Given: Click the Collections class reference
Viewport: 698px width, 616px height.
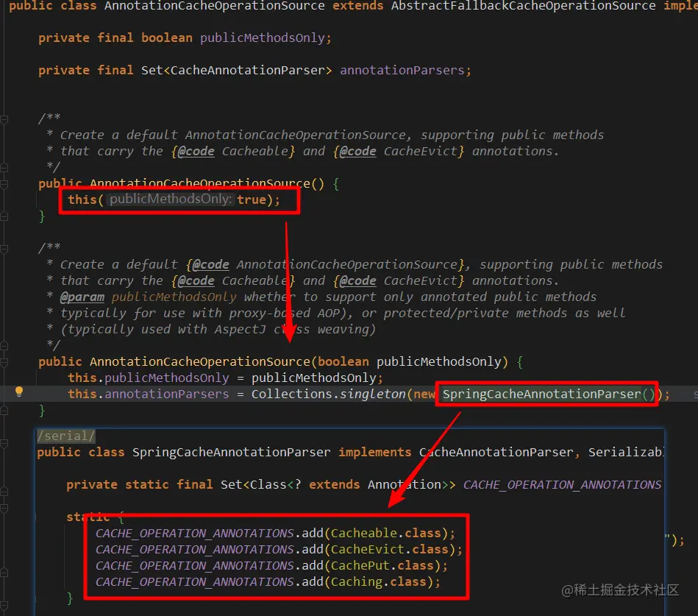Looking at the screenshot, I should click(291, 394).
